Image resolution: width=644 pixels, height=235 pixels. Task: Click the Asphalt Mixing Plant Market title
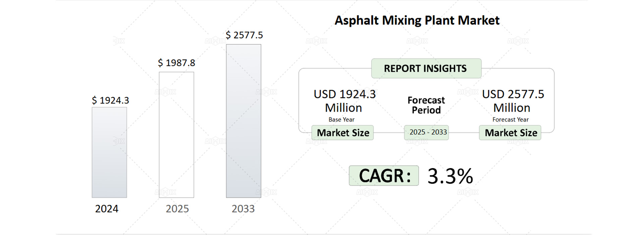[417, 20]
